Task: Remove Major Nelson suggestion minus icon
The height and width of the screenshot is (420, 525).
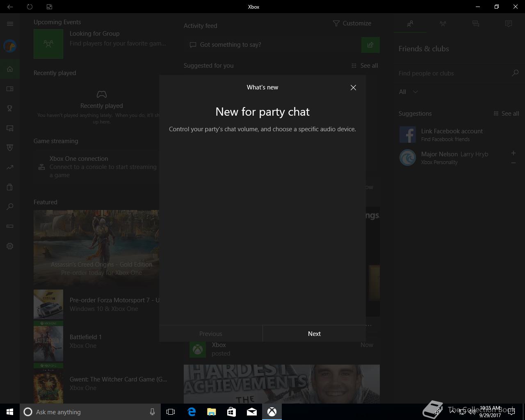Action: pyautogui.click(x=513, y=163)
